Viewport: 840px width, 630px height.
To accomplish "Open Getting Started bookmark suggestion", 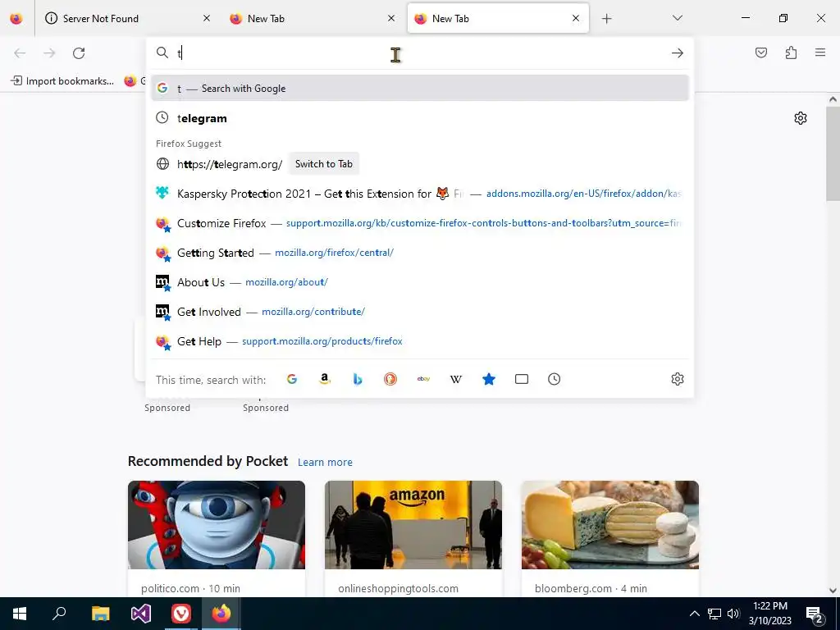I will pos(419,253).
